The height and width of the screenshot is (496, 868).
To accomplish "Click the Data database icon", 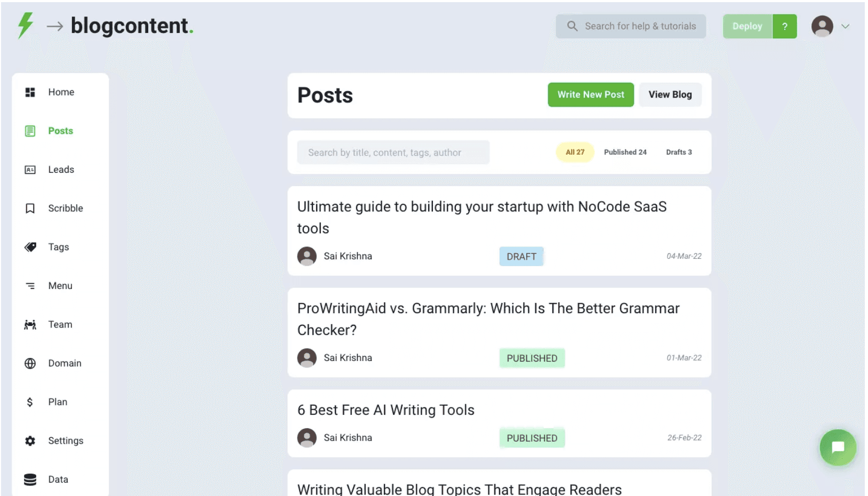I will (x=30, y=479).
